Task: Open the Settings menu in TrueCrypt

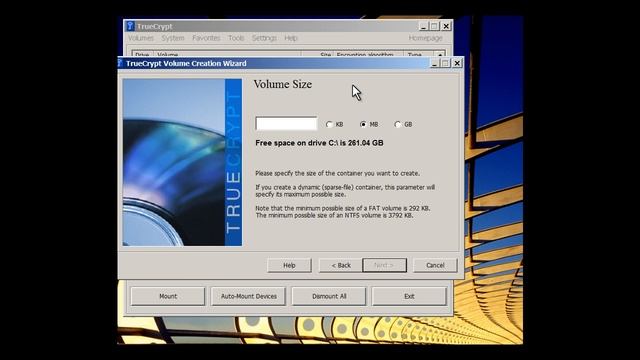Action: coord(264,38)
